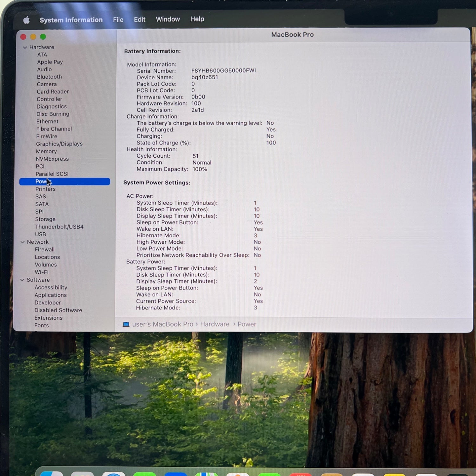Viewport: 476px width, 476px height.
Task: Select Storage in the sidebar
Action: coord(45,219)
